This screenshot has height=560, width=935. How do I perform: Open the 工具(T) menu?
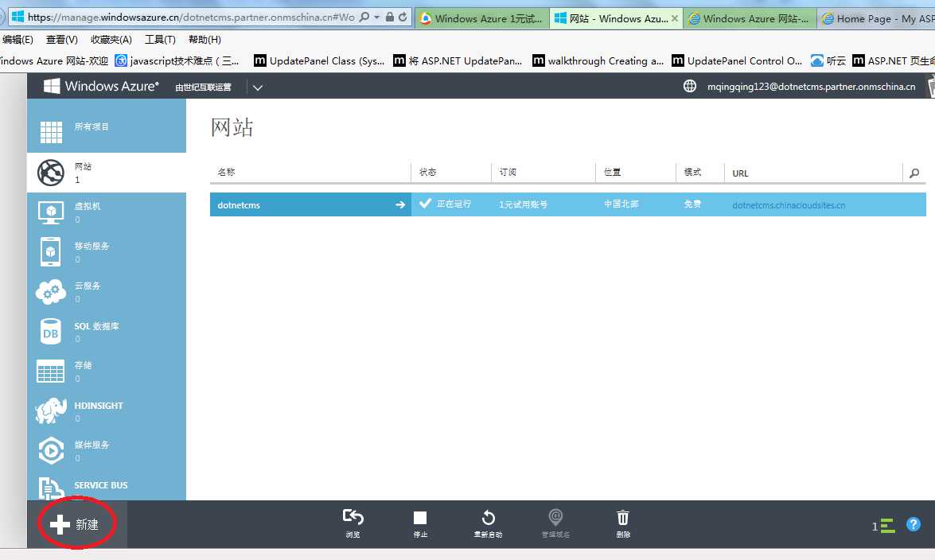coord(161,39)
